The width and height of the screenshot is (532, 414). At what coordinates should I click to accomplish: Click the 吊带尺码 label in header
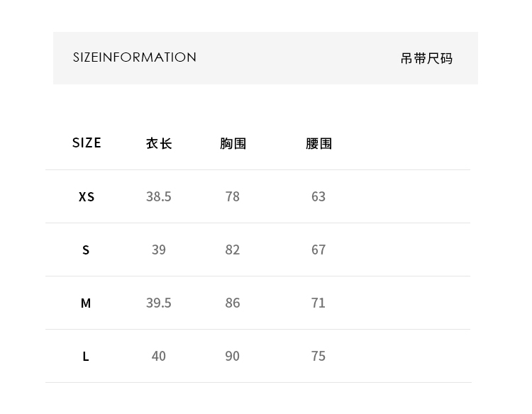(426, 58)
